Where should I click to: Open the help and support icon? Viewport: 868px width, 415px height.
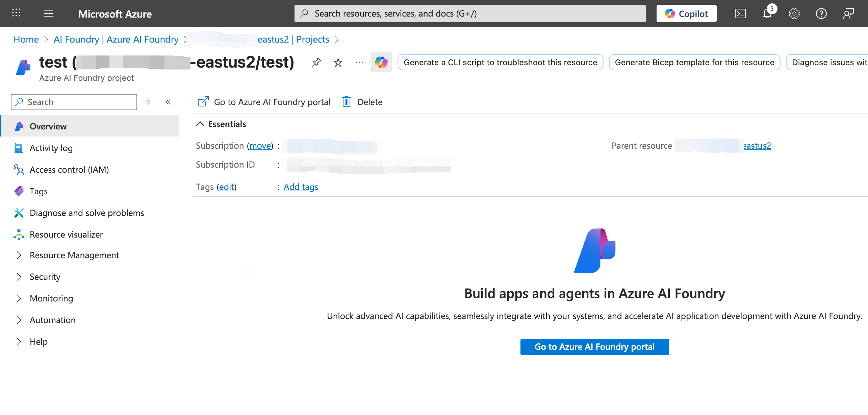click(x=821, y=14)
